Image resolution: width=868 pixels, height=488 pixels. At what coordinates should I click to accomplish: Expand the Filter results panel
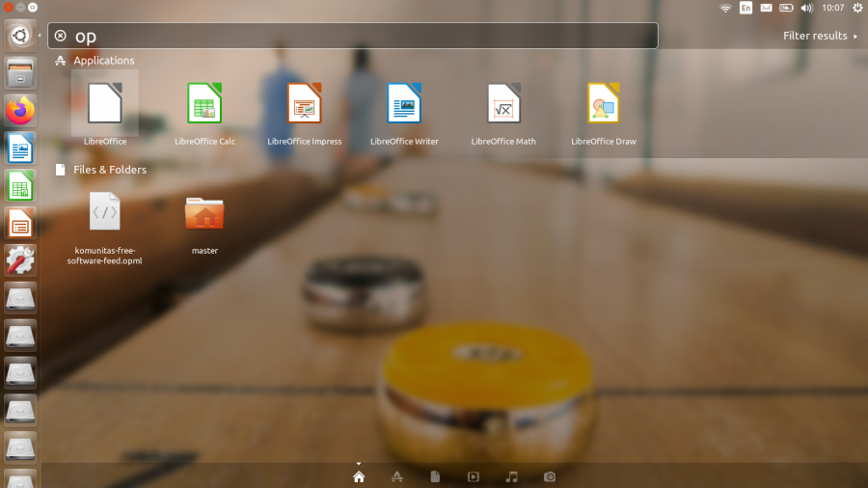click(x=820, y=36)
